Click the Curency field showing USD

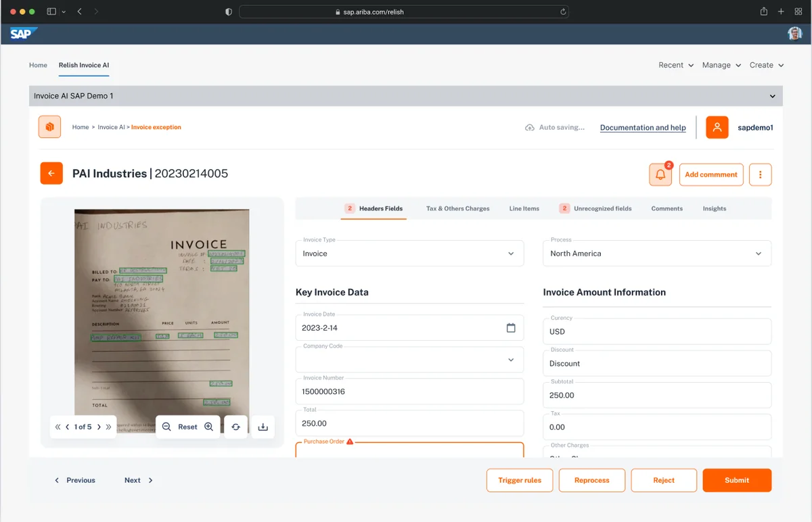pyautogui.click(x=657, y=331)
